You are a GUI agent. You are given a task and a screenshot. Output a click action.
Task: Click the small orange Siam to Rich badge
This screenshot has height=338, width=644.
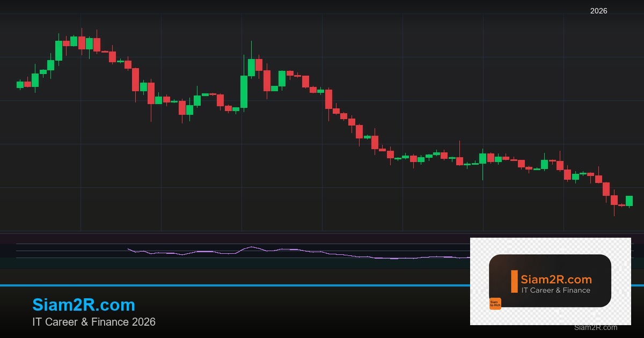(495, 304)
